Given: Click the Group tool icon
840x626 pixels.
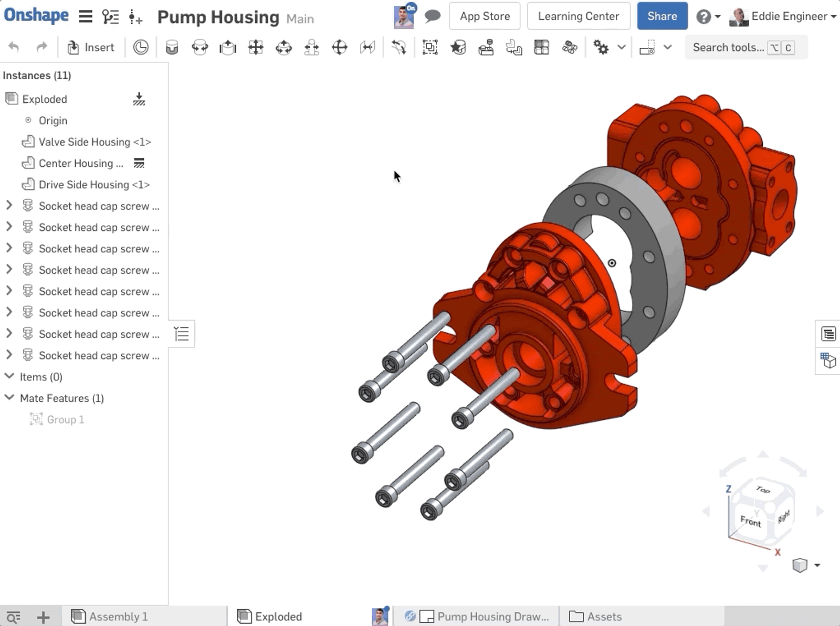Looking at the screenshot, I should click(x=430, y=48).
